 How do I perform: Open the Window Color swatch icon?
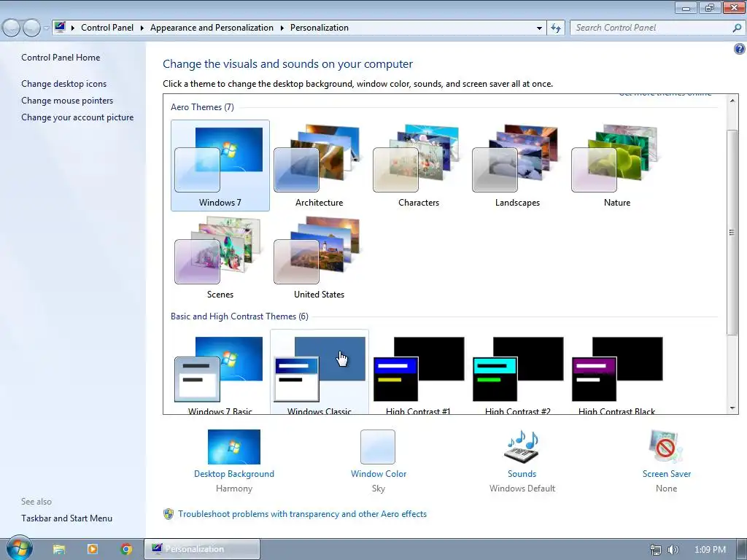click(378, 447)
